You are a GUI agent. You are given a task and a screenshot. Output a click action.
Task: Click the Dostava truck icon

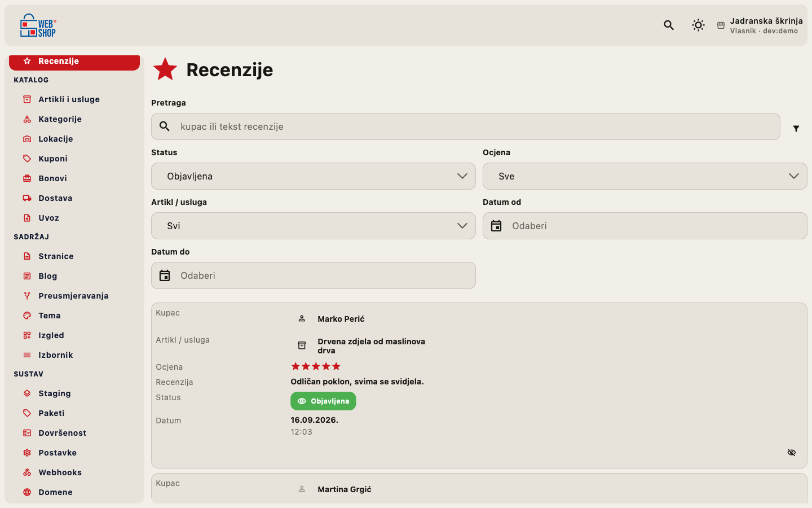click(27, 198)
